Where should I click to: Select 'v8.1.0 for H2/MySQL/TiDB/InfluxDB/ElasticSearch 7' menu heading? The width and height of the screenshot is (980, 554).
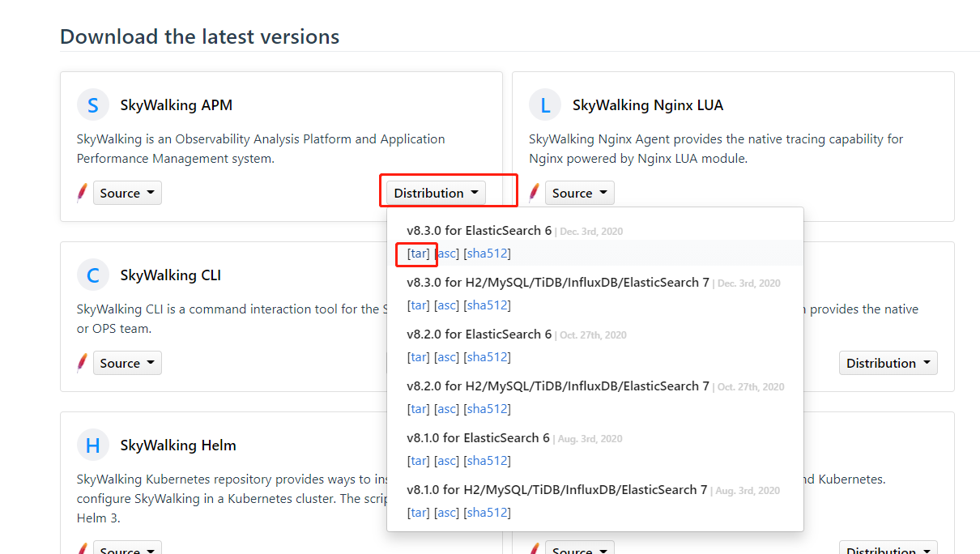click(x=558, y=490)
